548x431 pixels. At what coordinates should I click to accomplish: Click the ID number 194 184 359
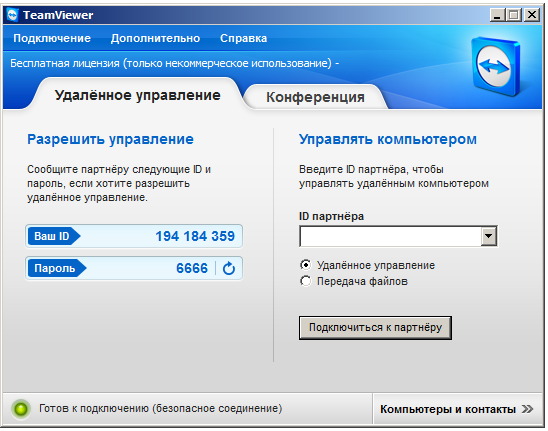pyautogui.click(x=195, y=236)
